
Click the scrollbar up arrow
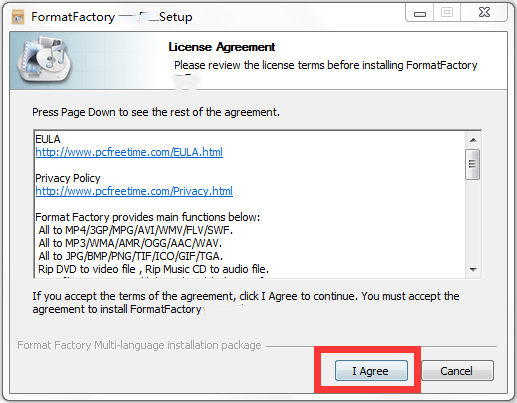(x=473, y=140)
